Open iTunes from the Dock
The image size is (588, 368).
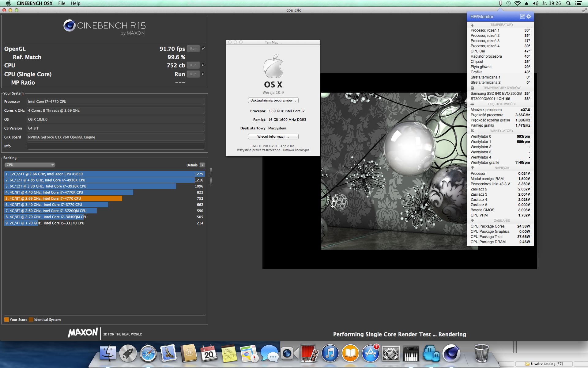pos(330,353)
